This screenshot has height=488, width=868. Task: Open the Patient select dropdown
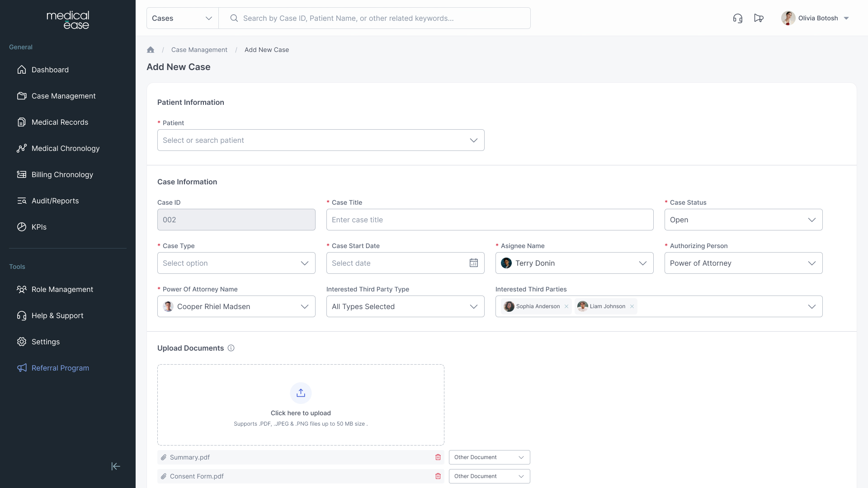tap(321, 140)
